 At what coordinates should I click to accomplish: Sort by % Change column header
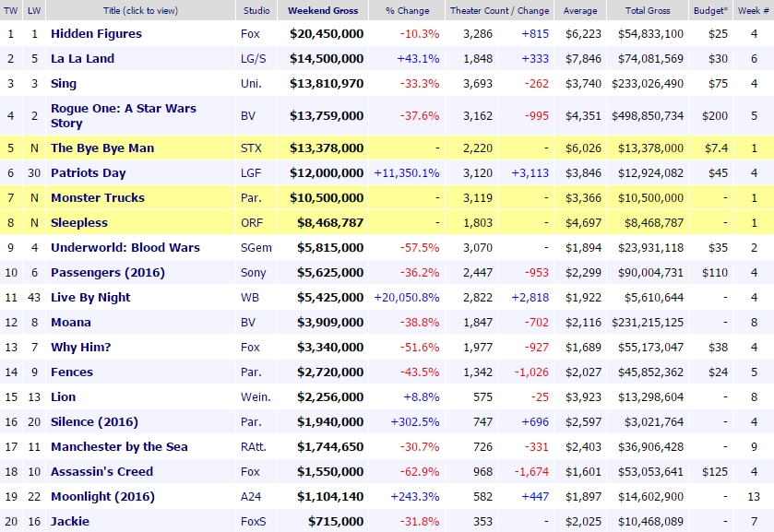pyautogui.click(x=407, y=10)
